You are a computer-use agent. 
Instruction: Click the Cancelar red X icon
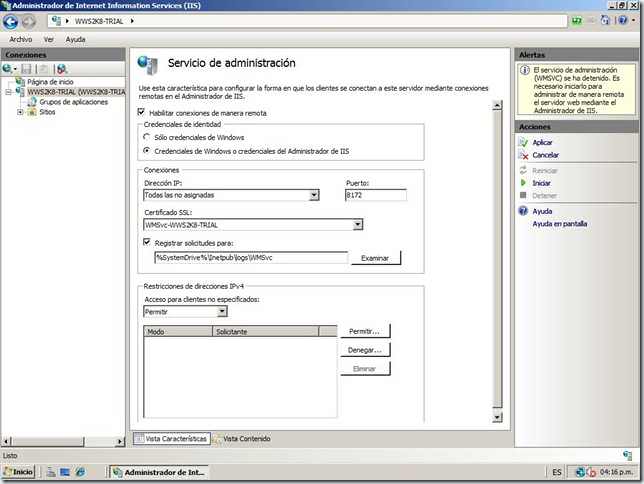tap(523, 155)
